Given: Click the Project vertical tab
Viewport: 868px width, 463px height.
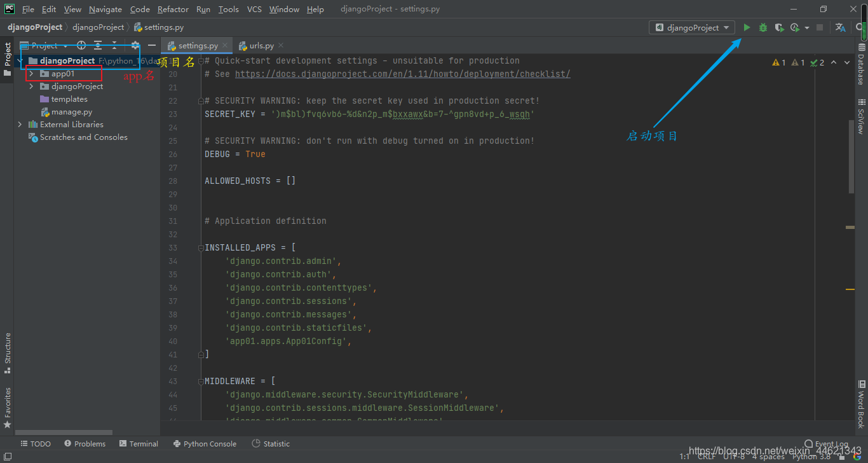Looking at the screenshot, I should 7,59.
